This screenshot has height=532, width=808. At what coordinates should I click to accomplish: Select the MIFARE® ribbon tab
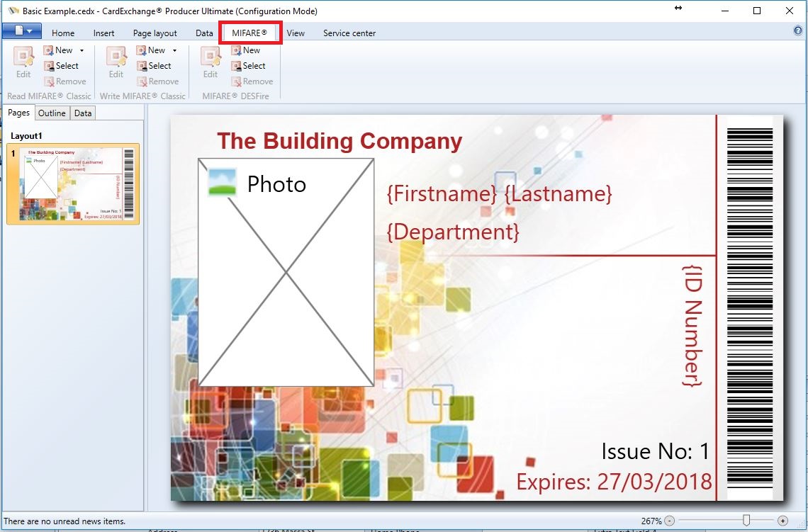coord(249,33)
